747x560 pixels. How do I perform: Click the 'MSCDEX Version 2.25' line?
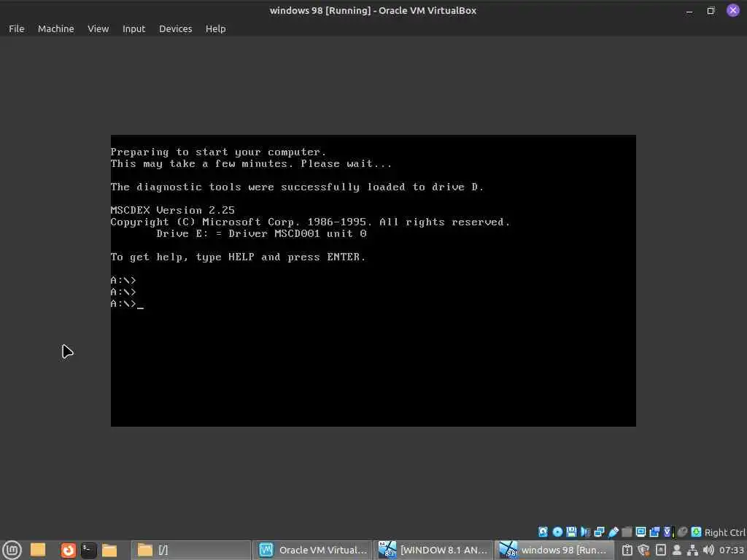coord(172,210)
